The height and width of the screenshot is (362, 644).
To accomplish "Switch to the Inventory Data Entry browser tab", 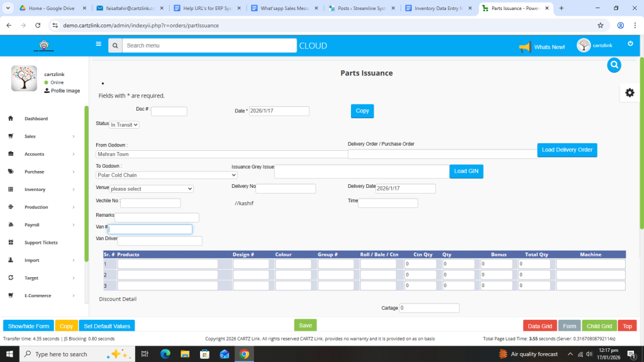I will pyautogui.click(x=438, y=8).
